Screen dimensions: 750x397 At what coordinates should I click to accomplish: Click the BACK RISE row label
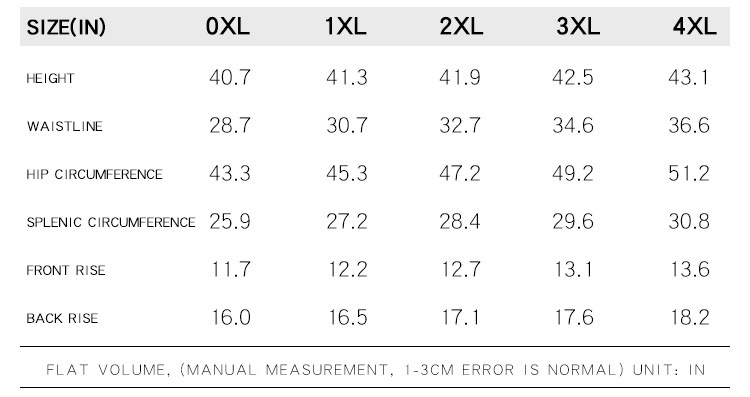(62, 318)
